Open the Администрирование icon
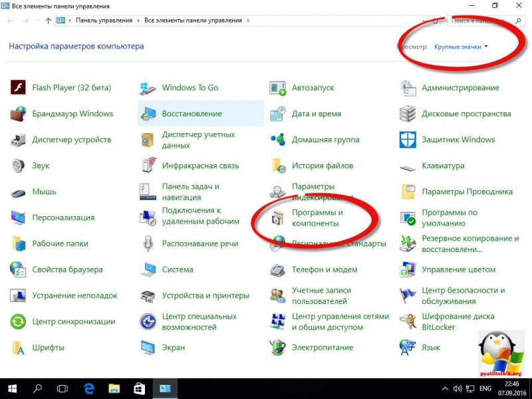Image resolution: width=532 pixels, height=399 pixels. 408,88
